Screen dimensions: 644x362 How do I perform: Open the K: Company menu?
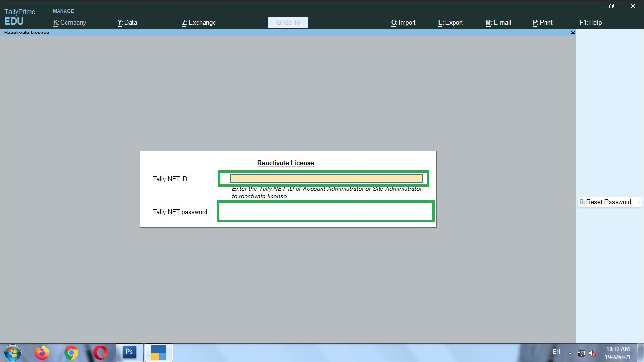pos(70,22)
